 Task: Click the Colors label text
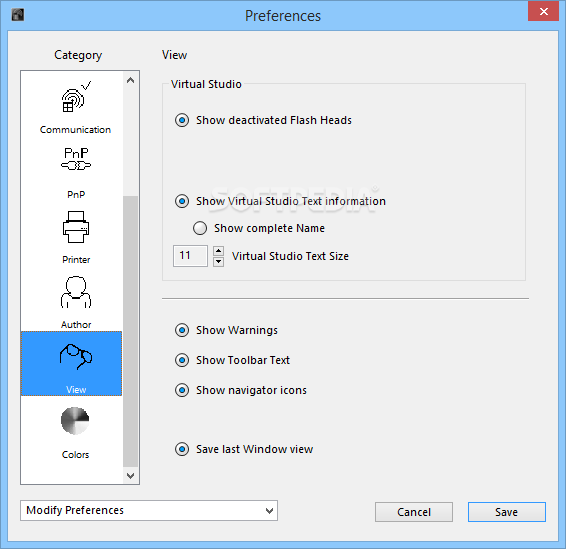75,454
